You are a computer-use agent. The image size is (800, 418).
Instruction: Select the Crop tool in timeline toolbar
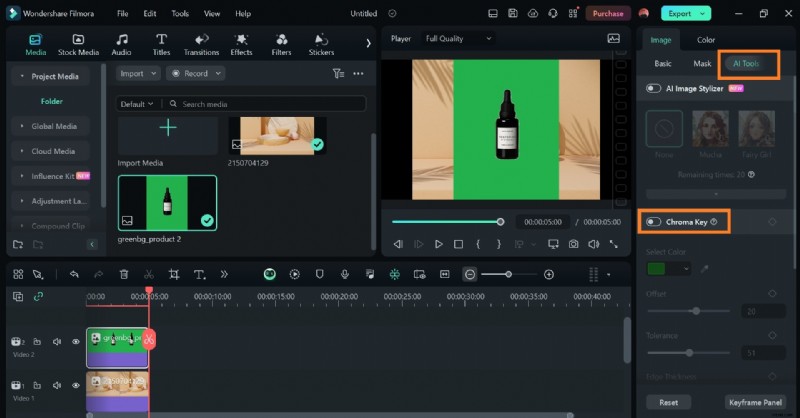pyautogui.click(x=174, y=275)
